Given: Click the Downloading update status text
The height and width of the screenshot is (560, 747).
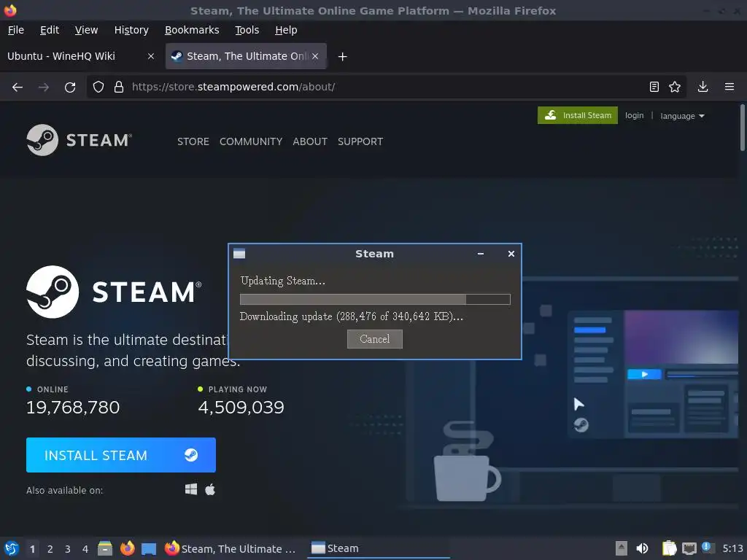Looking at the screenshot, I should click(x=351, y=316).
